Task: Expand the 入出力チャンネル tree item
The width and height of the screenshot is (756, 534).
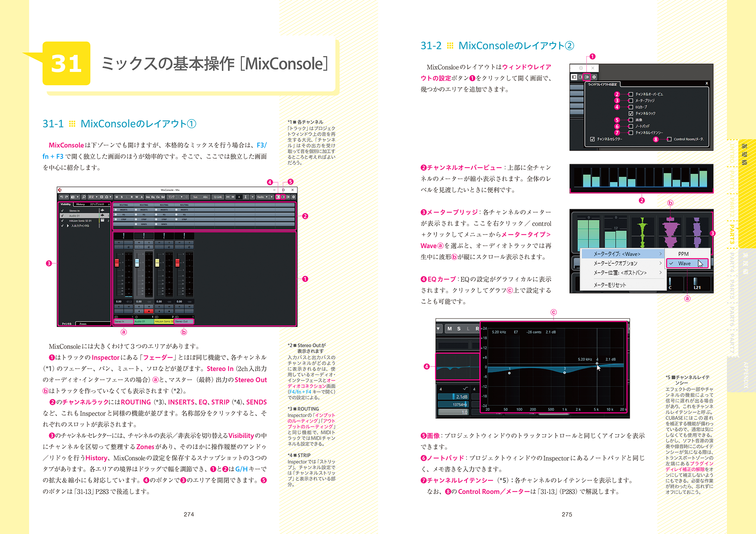Action: coord(68,226)
